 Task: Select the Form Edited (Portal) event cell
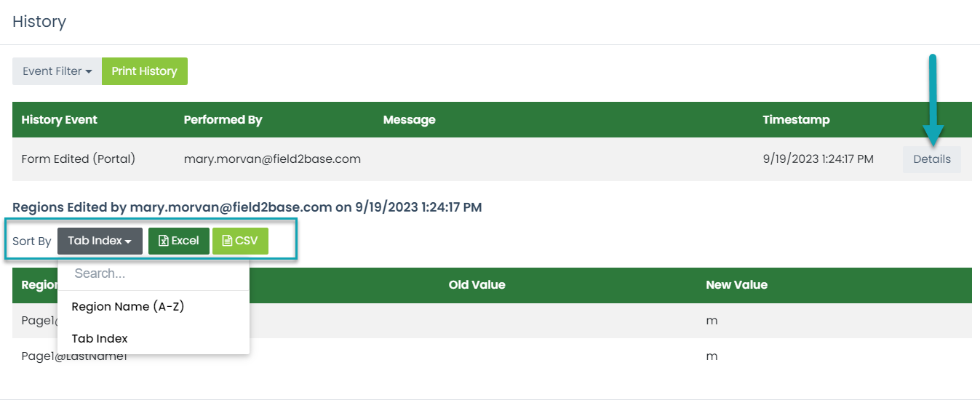click(x=79, y=159)
